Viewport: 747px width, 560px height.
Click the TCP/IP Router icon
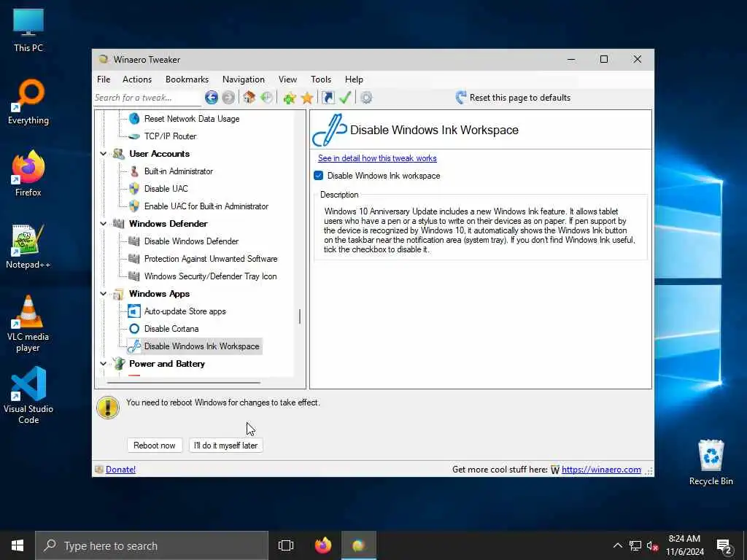[x=134, y=136]
